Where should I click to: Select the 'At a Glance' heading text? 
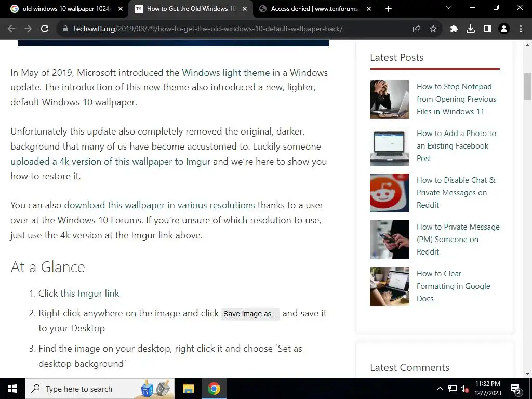pos(48,267)
